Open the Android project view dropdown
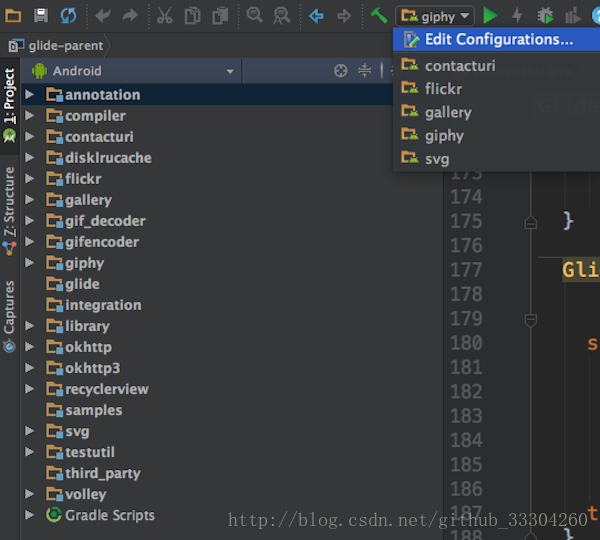 (x=132, y=71)
